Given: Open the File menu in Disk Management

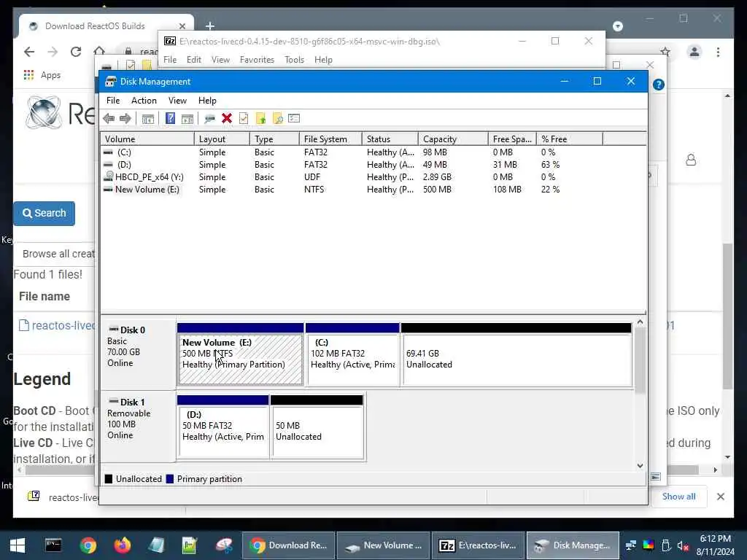Looking at the screenshot, I should 113,101.
